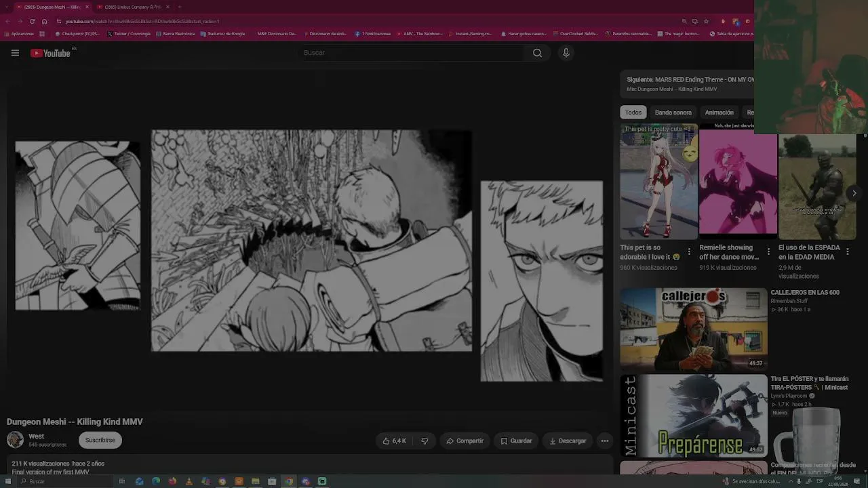Switch to the Dungeon Meshi tab
The height and width of the screenshot is (488, 868).
pos(52,7)
